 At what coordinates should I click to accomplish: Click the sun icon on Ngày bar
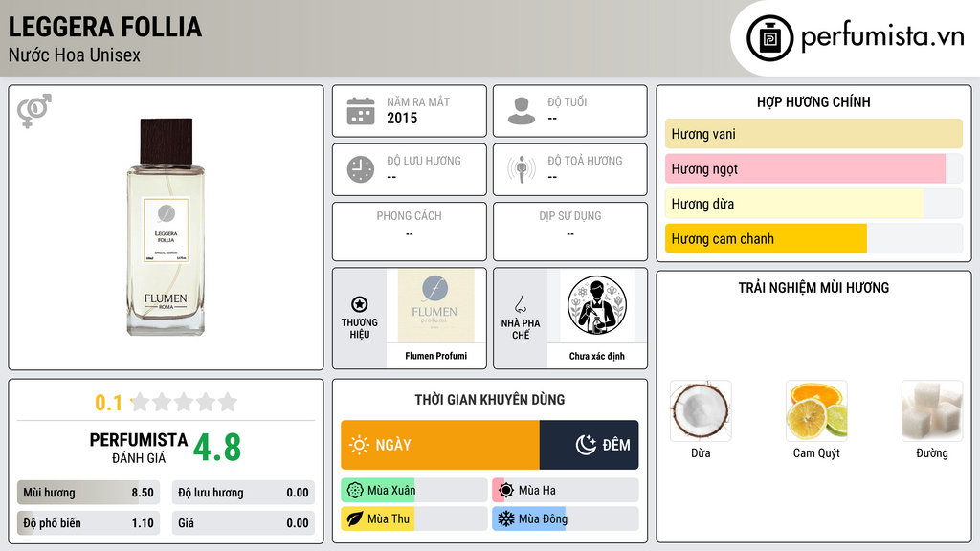[x=360, y=445]
